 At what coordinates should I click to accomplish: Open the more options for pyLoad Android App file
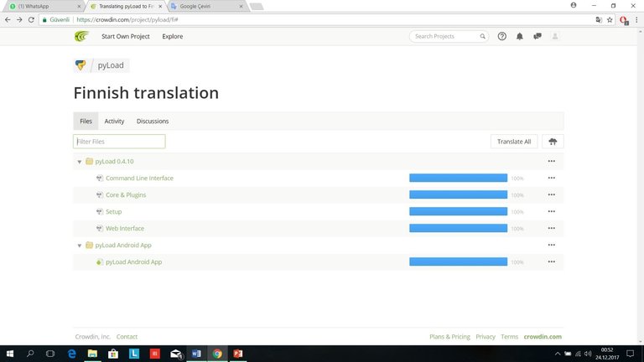tap(552, 261)
